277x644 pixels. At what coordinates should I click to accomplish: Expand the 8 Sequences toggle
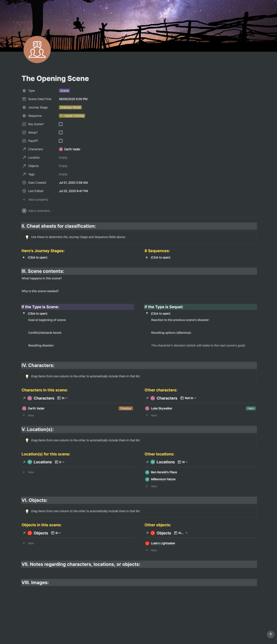click(147, 258)
